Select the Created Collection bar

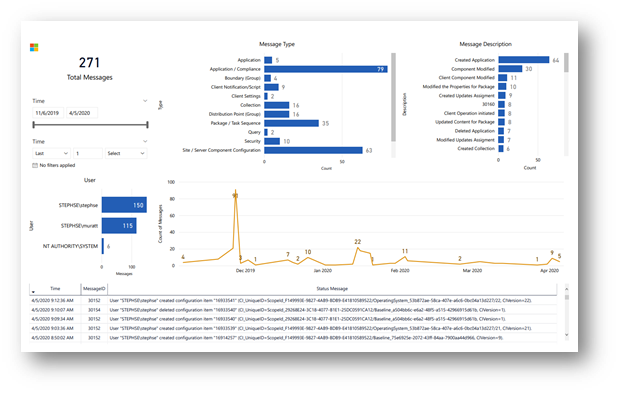[x=501, y=149]
